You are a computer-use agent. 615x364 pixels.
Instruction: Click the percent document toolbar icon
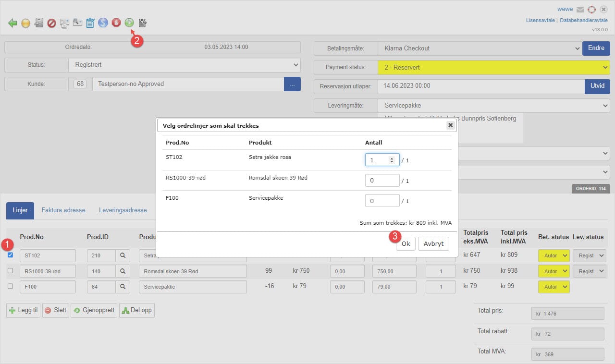pos(142,23)
